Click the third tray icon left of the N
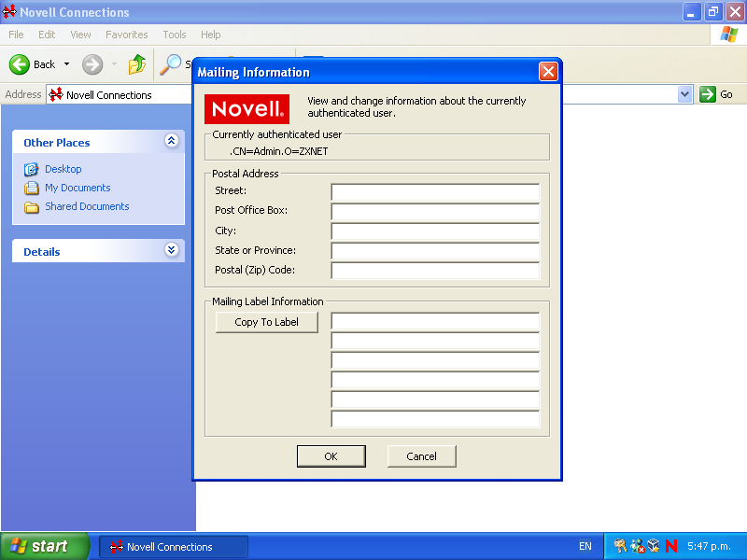The image size is (747, 560). click(x=654, y=546)
